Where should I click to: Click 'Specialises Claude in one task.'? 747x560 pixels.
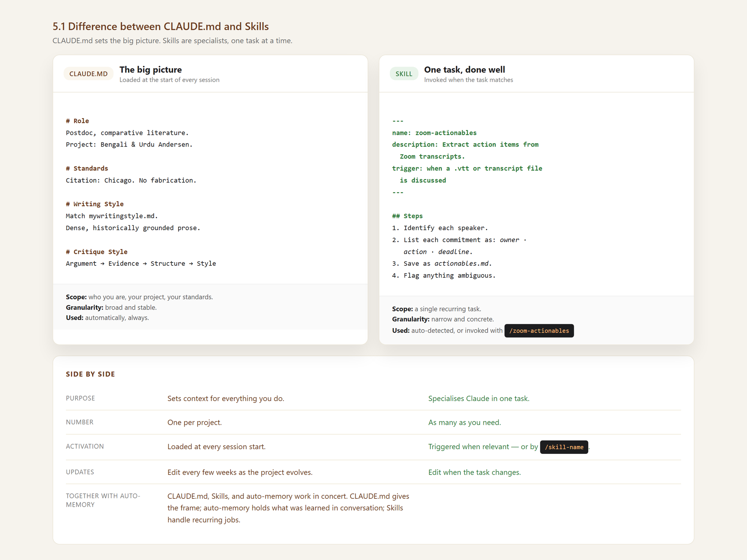(479, 398)
